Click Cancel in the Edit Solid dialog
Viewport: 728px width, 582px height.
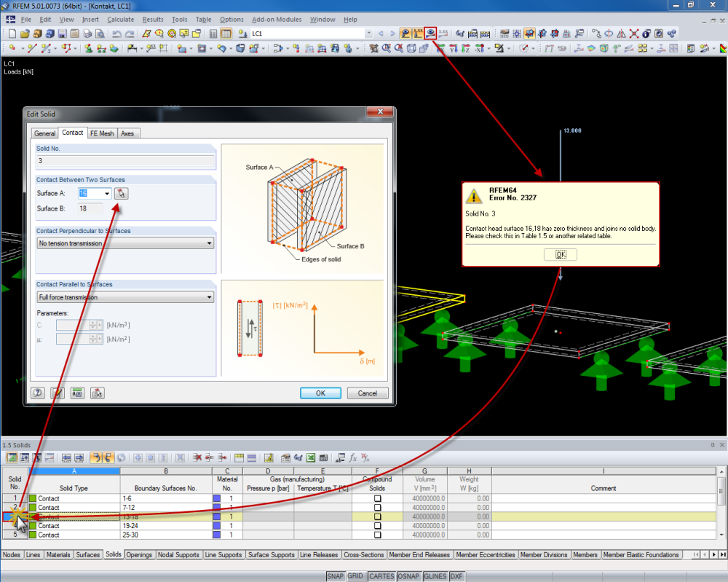(367, 393)
